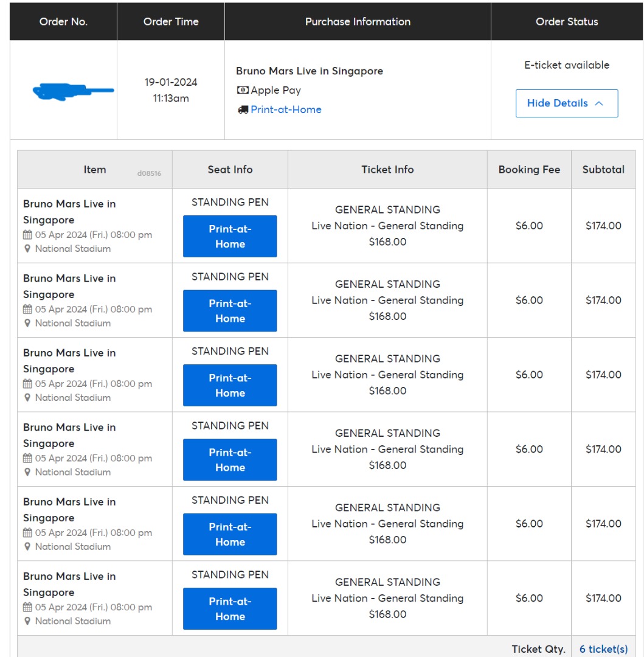Click the Purchase Information column header
Image resolution: width=644 pixels, height=657 pixels.
coord(358,22)
